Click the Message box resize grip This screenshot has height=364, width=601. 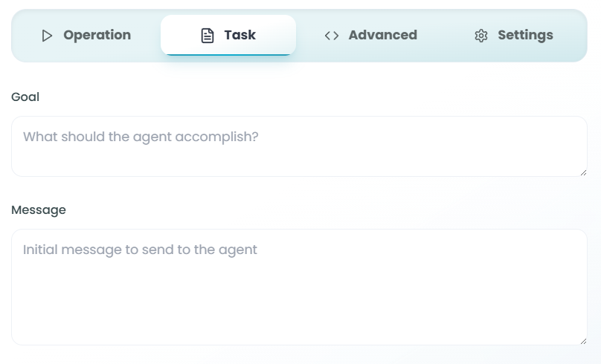(582, 340)
